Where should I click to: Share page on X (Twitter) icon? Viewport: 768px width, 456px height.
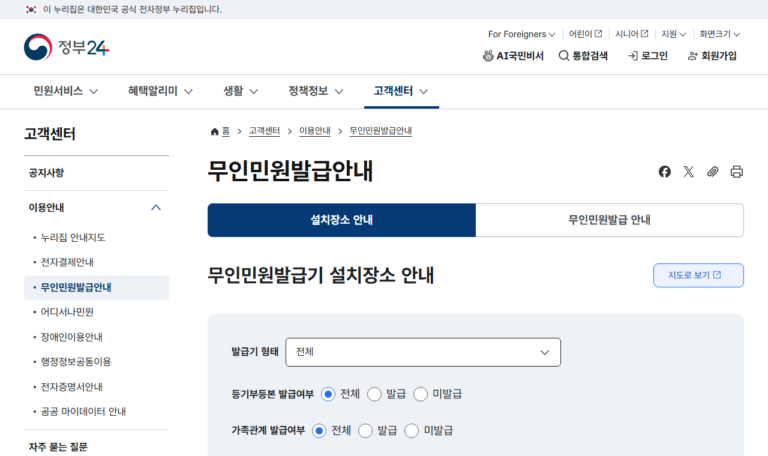pyautogui.click(x=689, y=171)
